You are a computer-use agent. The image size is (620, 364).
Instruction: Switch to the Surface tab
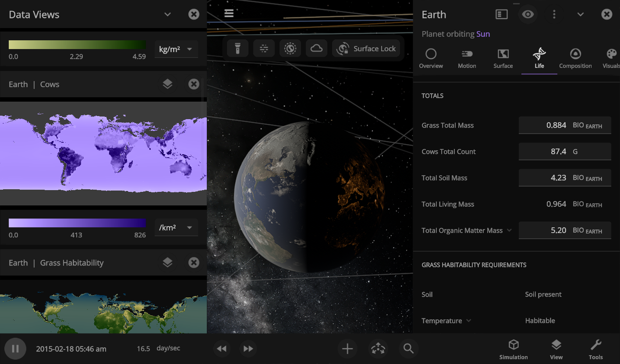click(x=503, y=59)
